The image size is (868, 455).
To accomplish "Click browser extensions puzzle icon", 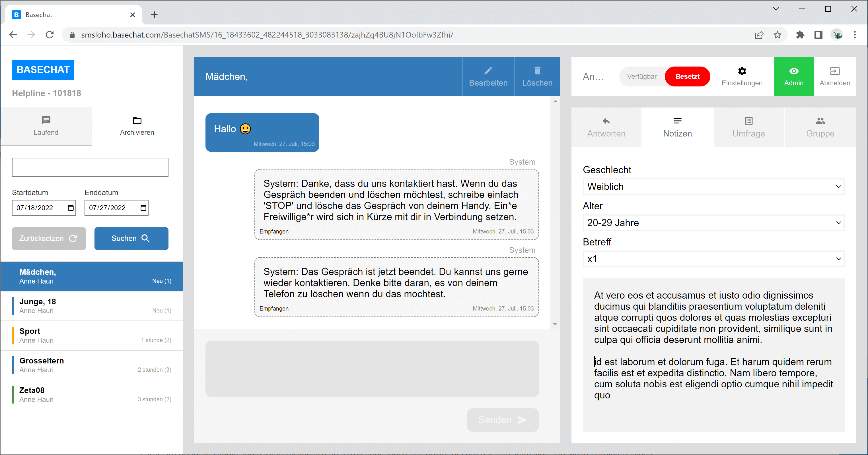I will (x=800, y=35).
